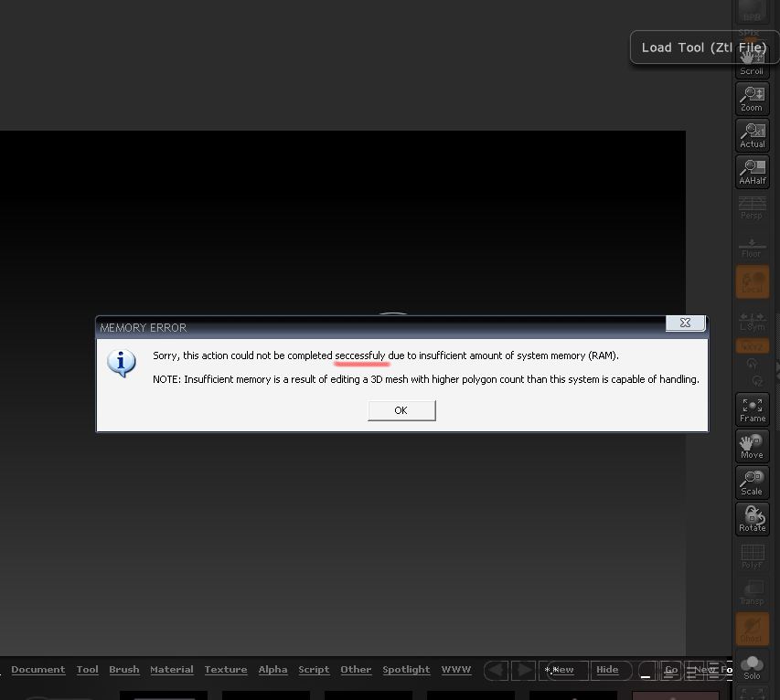Click the Go button
The width and height of the screenshot is (780, 700).
tap(671, 670)
